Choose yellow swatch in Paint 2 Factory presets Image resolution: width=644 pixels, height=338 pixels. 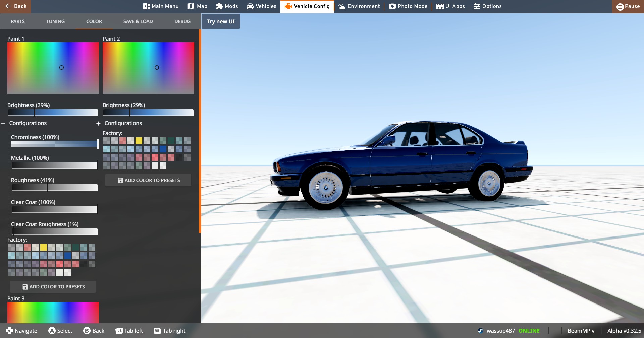click(139, 141)
